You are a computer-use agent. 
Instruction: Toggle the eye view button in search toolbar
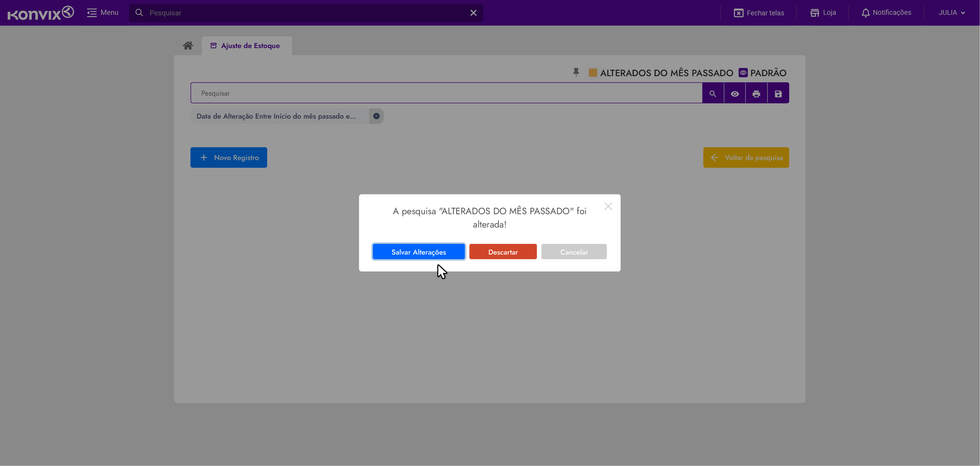(735, 93)
